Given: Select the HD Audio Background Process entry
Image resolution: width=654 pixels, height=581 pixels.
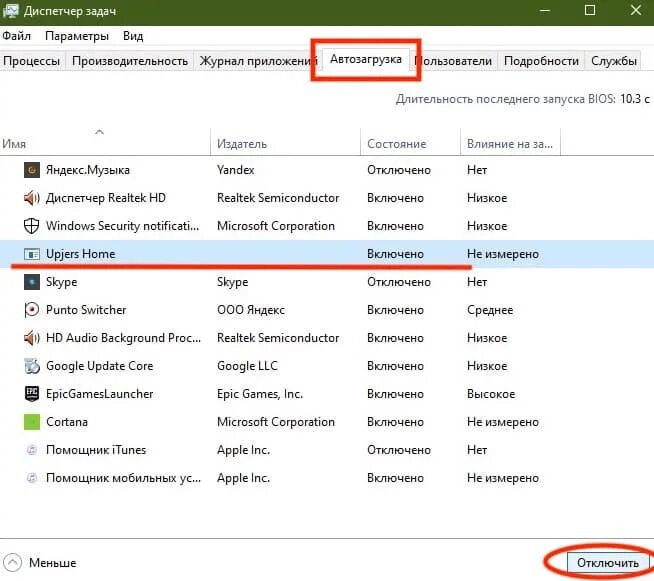Looking at the screenshot, I should 123,338.
